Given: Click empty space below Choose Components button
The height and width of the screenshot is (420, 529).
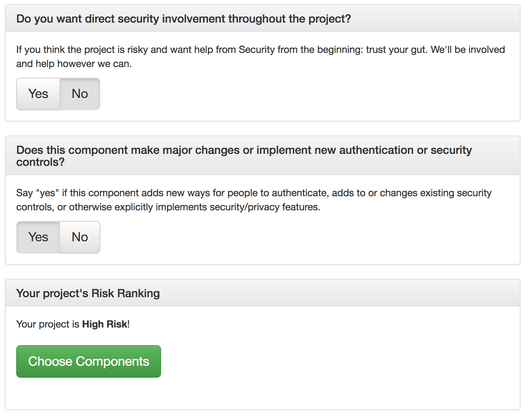Looking at the screenshot, I should (x=263, y=394).
